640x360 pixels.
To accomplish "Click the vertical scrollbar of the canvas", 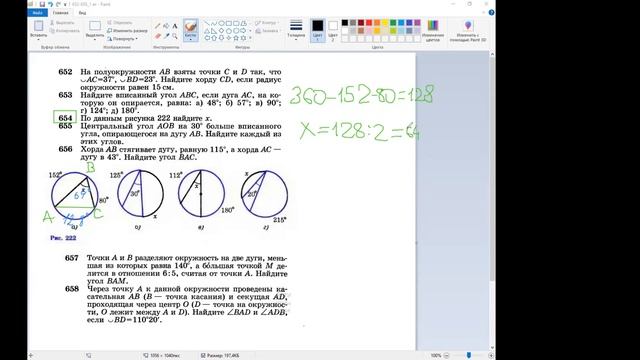I will pyautogui.click(x=492, y=169).
